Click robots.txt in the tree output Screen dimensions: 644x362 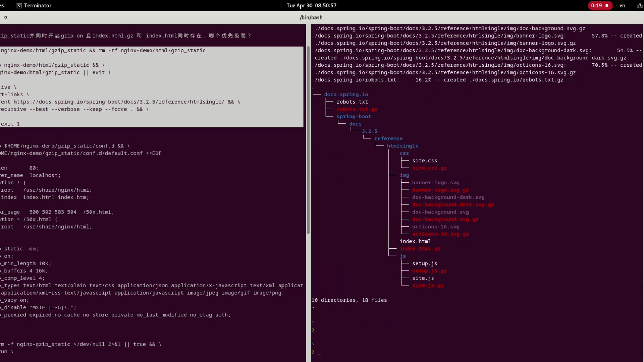click(352, 102)
